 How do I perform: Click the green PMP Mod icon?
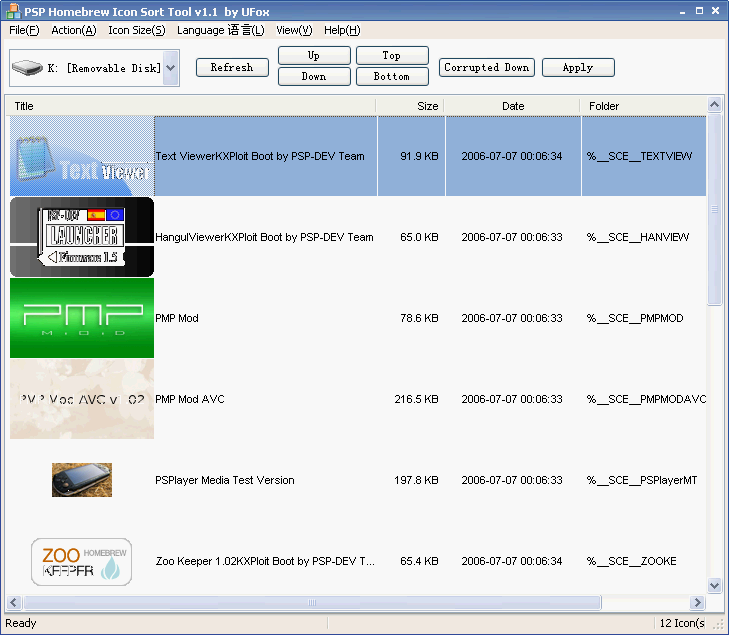pos(82,318)
